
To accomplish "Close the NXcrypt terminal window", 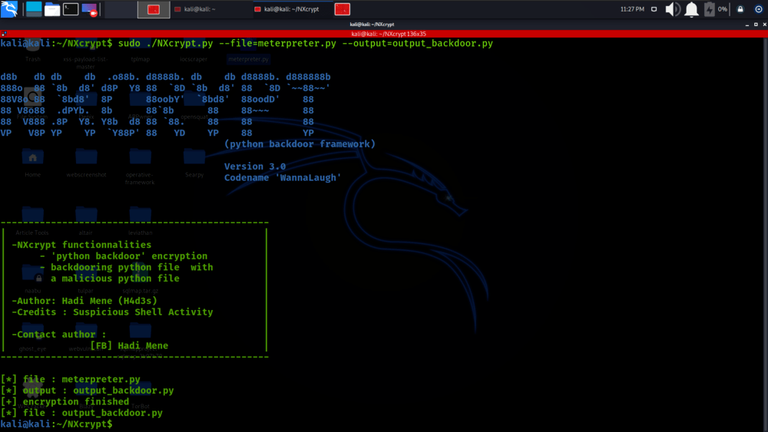I will click(764, 24).
